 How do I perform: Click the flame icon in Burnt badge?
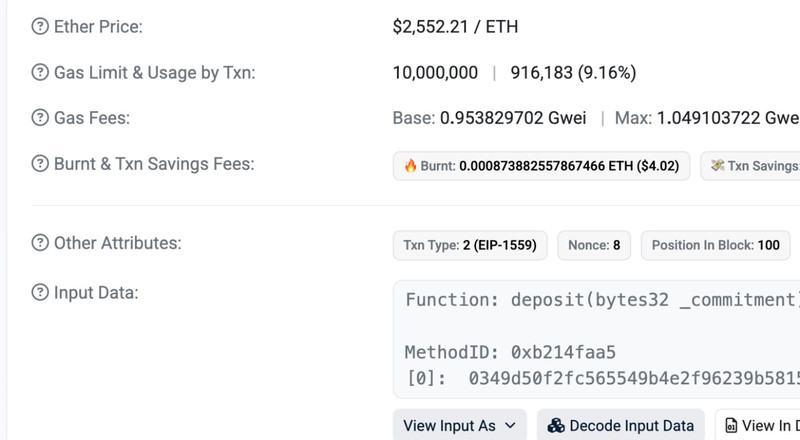[x=410, y=166]
